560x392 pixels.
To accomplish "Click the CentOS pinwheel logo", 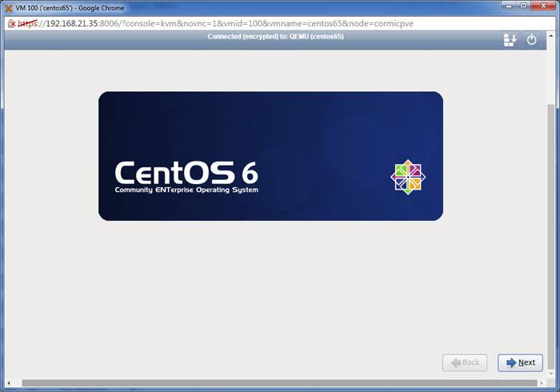I will 408,177.
